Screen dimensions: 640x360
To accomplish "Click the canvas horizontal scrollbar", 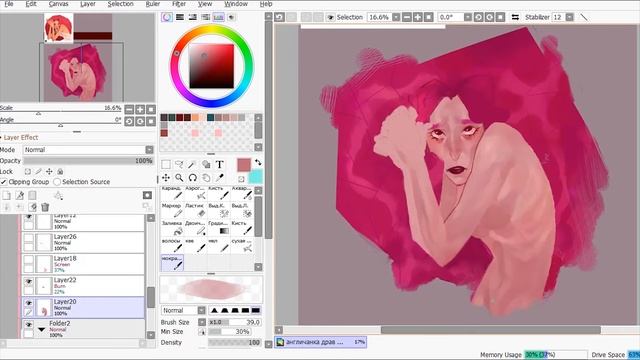I will click(491, 330).
